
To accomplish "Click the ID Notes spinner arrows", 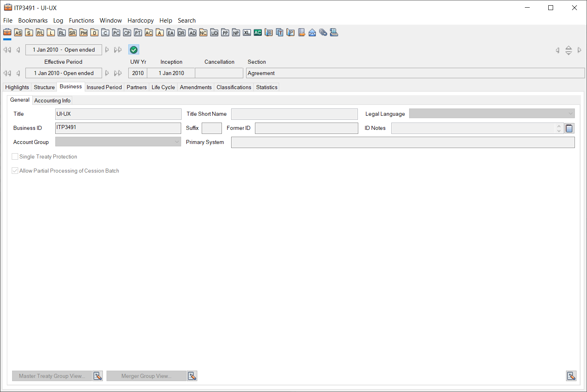I will click(559, 128).
